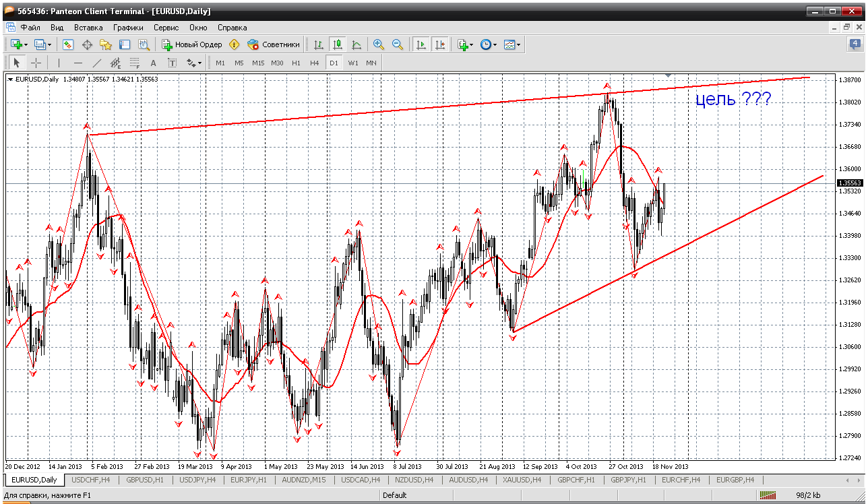The height and width of the screenshot is (504, 868).
Task: Zoom in on the chart
Action: coord(379,44)
